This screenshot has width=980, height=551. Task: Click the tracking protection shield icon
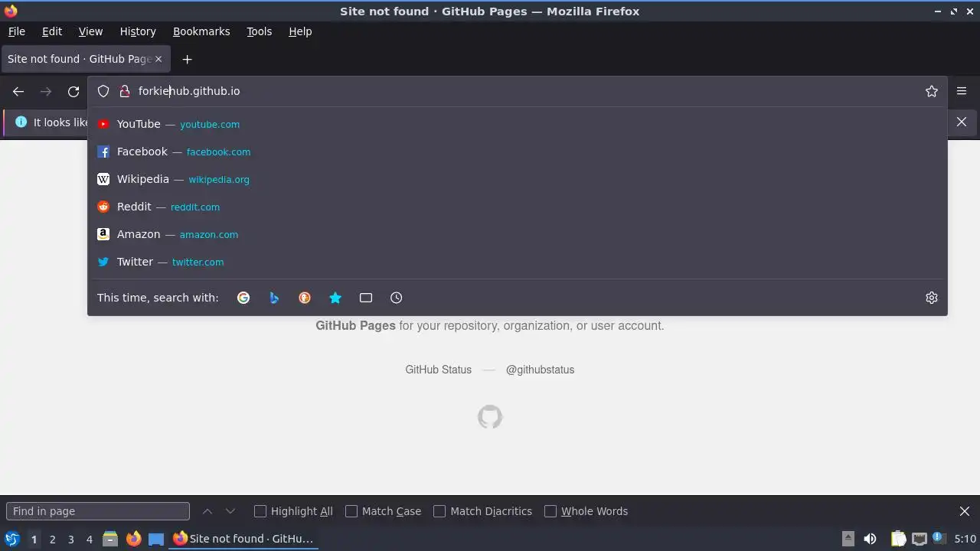(103, 91)
